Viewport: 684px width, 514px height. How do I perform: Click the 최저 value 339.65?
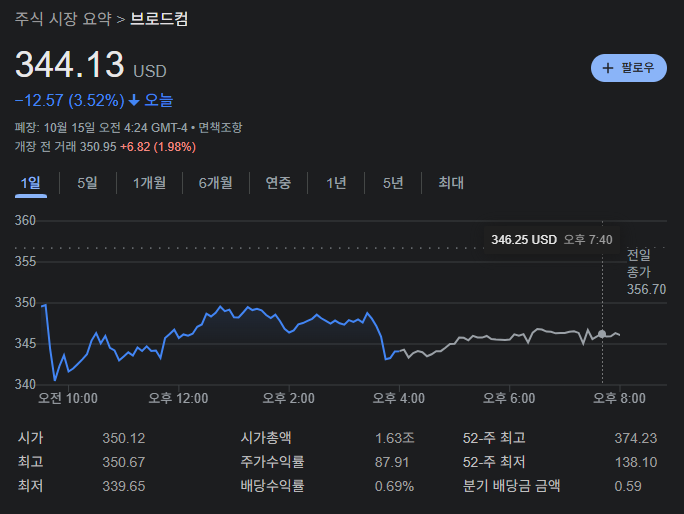124,486
